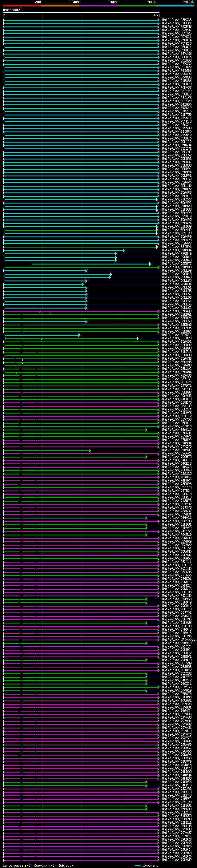Open hit UniRef100_Q6L202 label
This screenshot has height=868, width=197.
click(177, 369)
